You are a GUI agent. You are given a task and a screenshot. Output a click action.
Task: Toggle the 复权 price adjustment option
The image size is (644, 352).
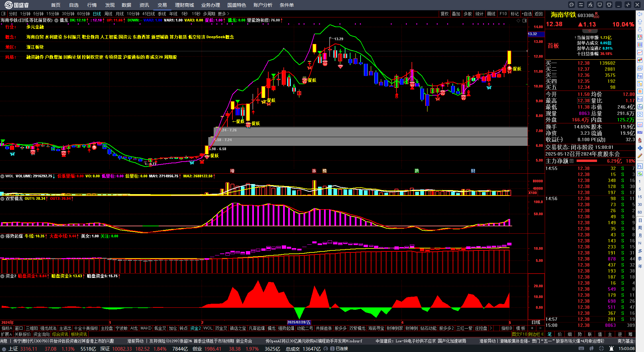pos(444,14)
